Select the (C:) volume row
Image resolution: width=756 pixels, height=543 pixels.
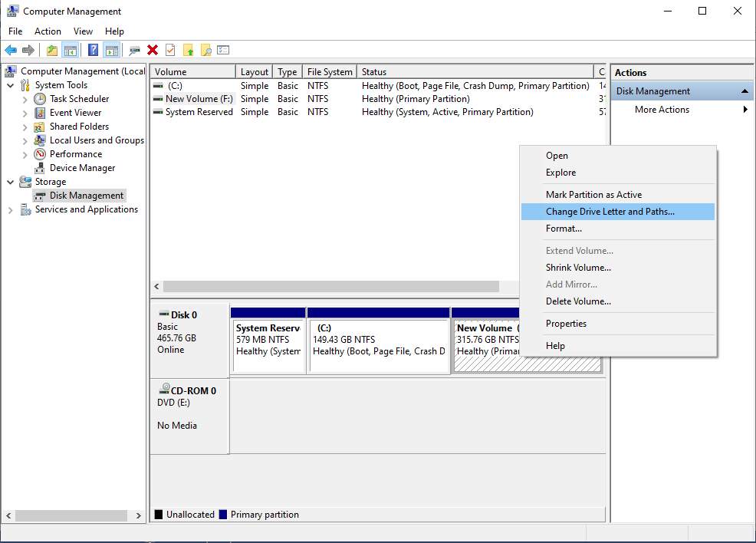pyautogui.click(x=378, y=86)
